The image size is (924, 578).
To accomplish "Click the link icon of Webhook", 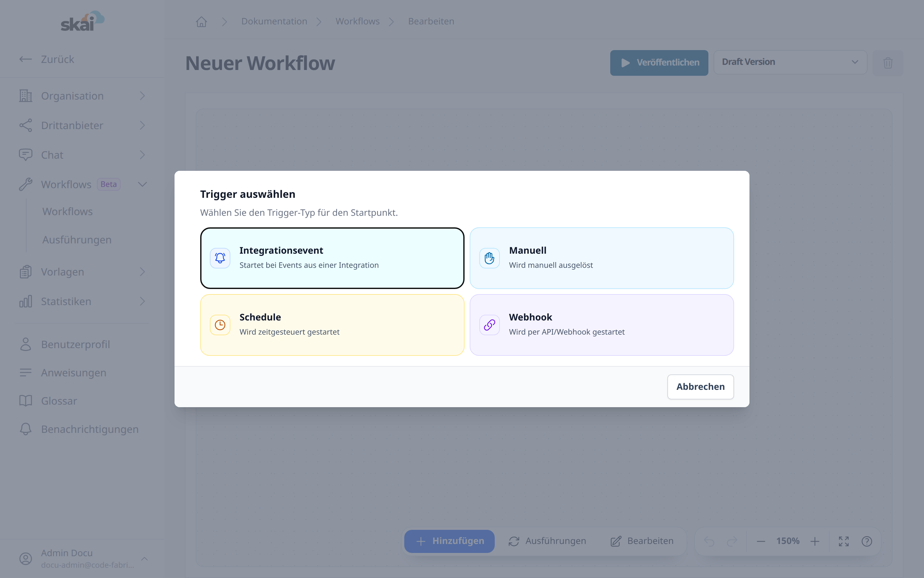I will (490, 325).
